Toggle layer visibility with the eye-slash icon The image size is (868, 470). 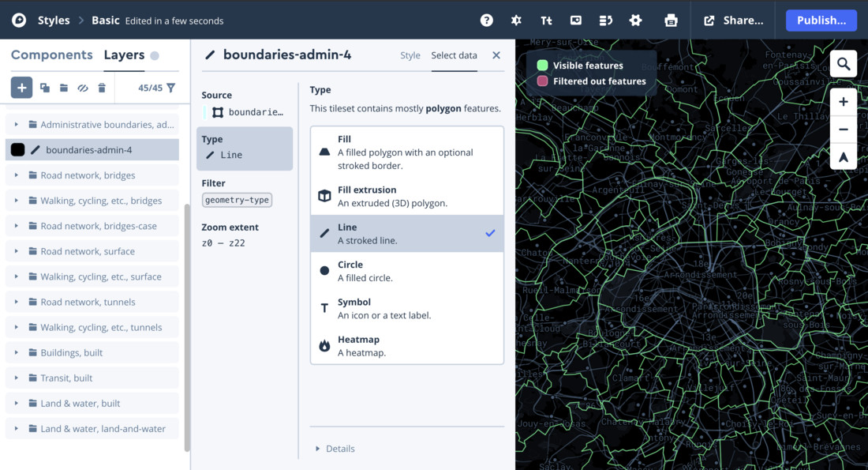click(84, 88)
